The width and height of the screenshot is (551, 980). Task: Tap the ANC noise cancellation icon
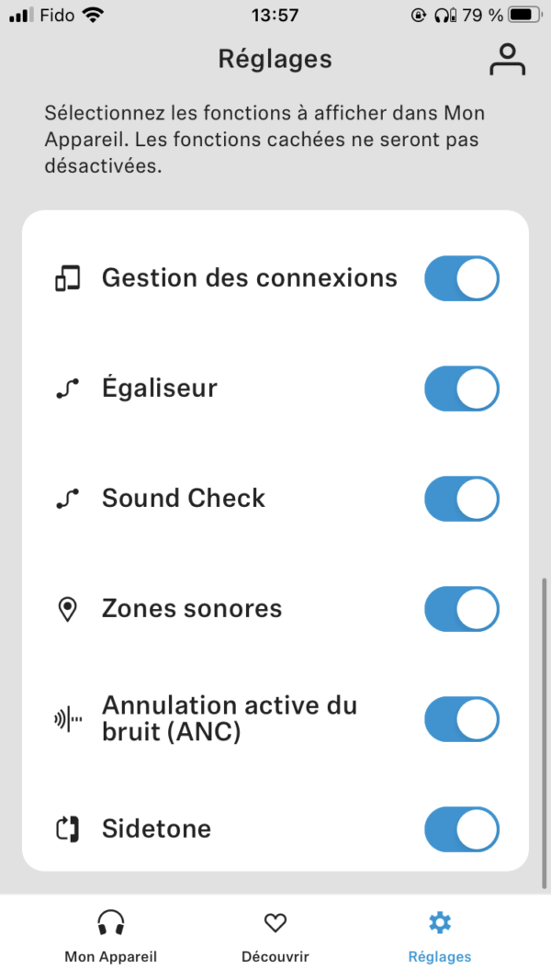(x=67, y=719)
